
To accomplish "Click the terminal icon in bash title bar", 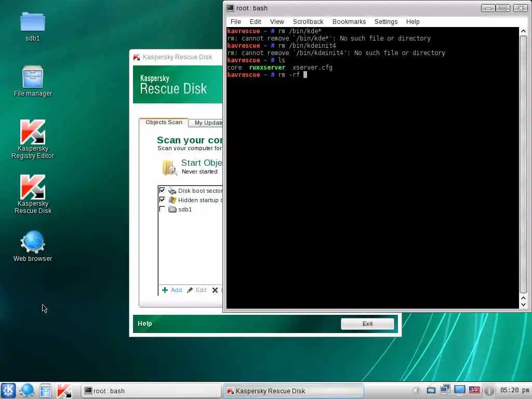I will coord(230,8).
